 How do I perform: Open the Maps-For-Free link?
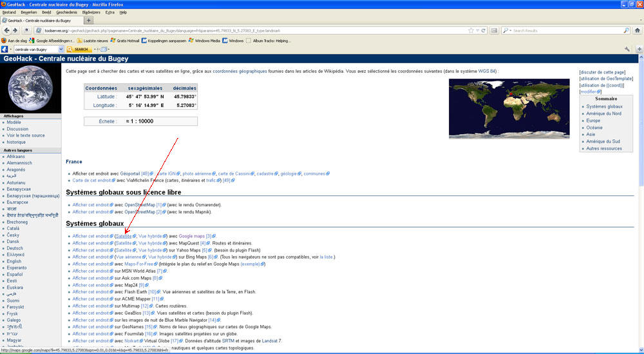139,264
